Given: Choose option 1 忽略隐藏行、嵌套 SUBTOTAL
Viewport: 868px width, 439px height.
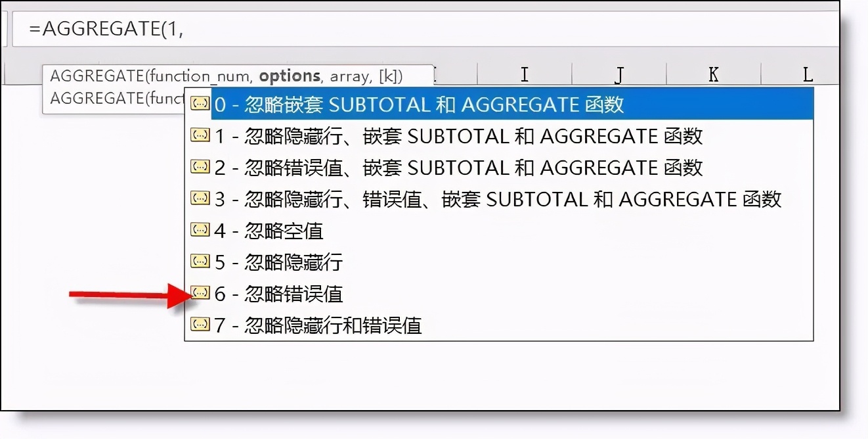Looking at the screenshot, I should click(498, 136).
